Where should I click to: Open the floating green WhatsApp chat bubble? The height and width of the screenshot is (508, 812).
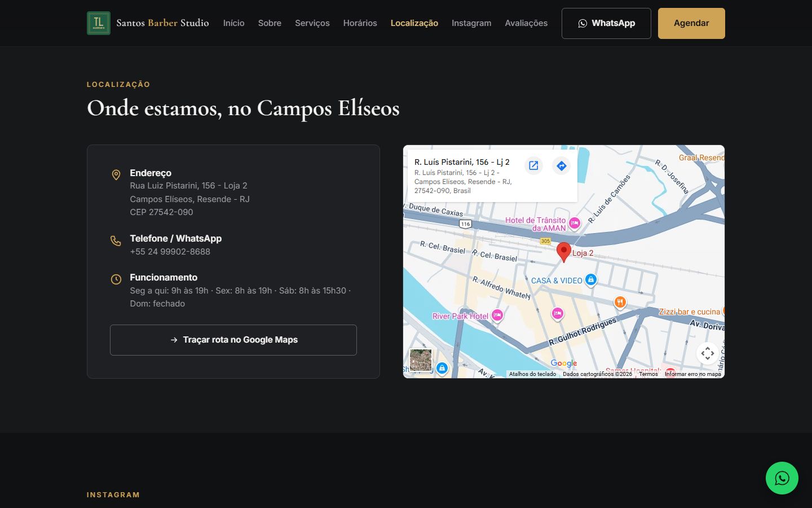(x=782, y=478)
